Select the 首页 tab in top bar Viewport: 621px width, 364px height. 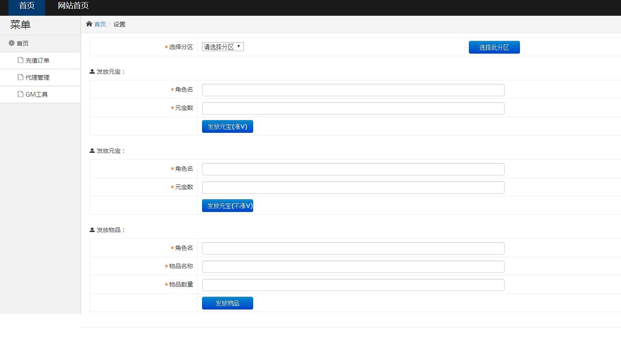click(x=27, y=6)
